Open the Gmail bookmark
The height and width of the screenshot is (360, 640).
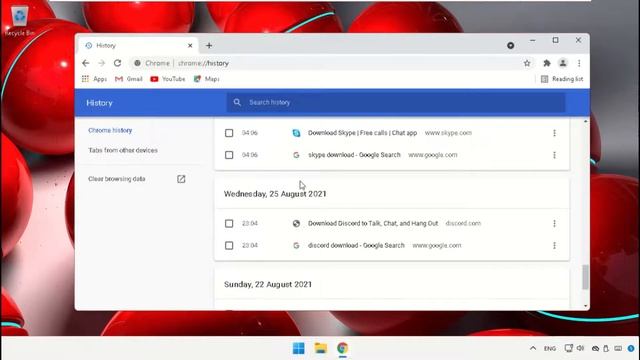coord(129,79)
